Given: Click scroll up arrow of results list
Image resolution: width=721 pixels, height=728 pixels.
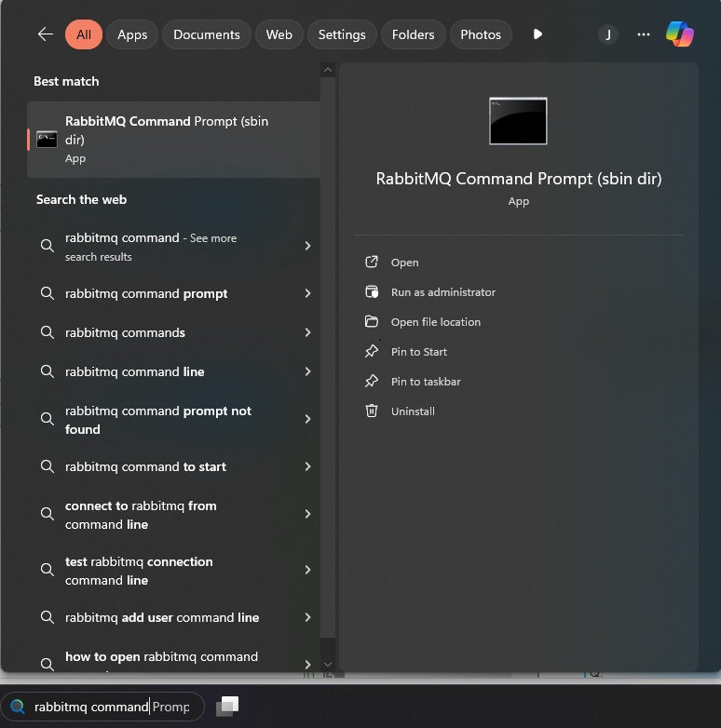Looking at the screenshot, I should (x=328, y=70).
